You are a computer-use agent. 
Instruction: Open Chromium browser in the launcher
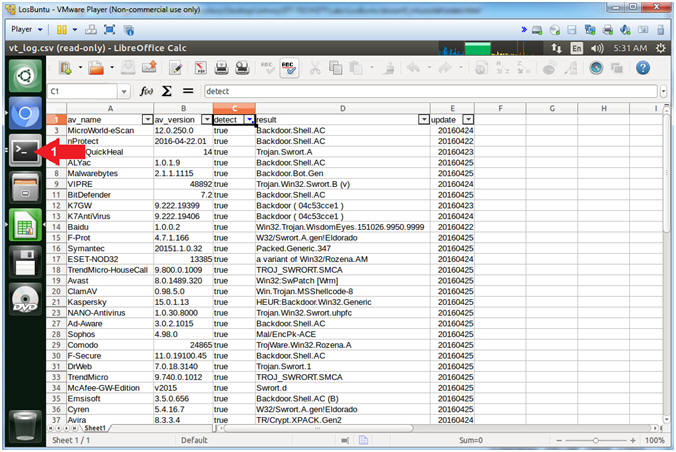[x=25, y=113]
